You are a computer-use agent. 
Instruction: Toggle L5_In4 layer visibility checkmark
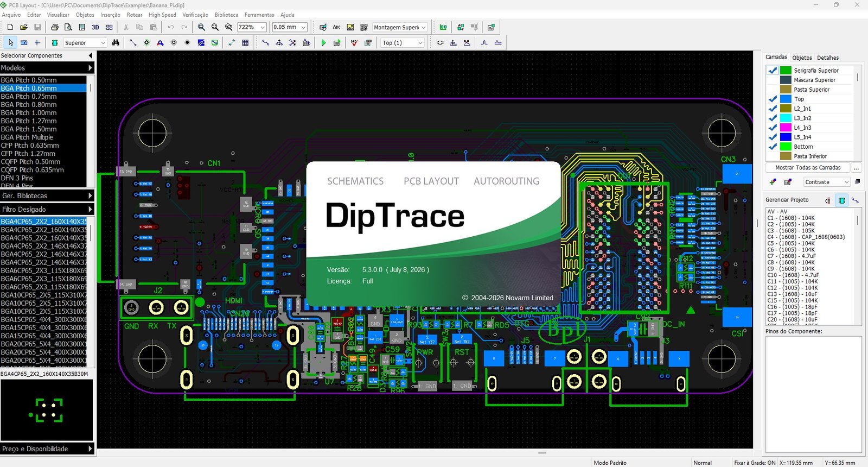(773, 137)
